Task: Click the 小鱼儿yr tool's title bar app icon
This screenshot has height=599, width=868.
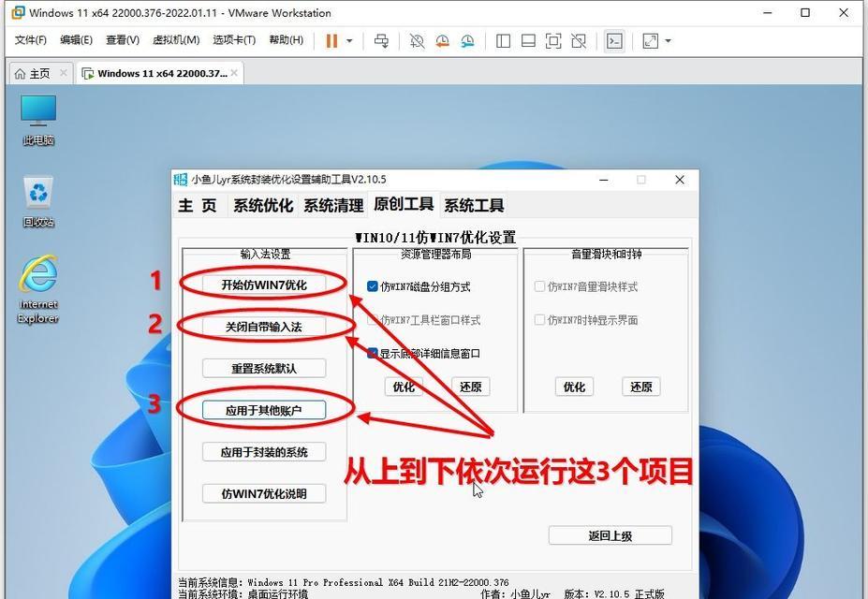Action: click(x=181, y=179)
